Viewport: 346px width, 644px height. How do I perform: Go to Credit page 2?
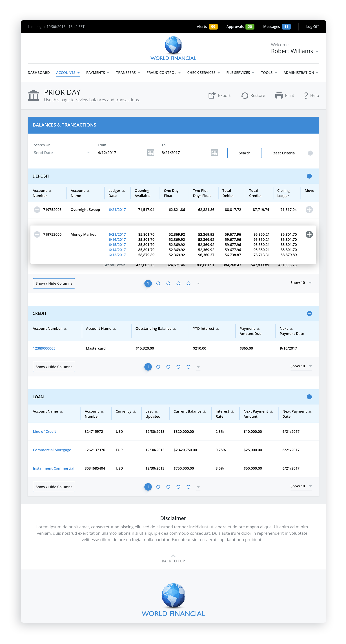coord(158,367)
